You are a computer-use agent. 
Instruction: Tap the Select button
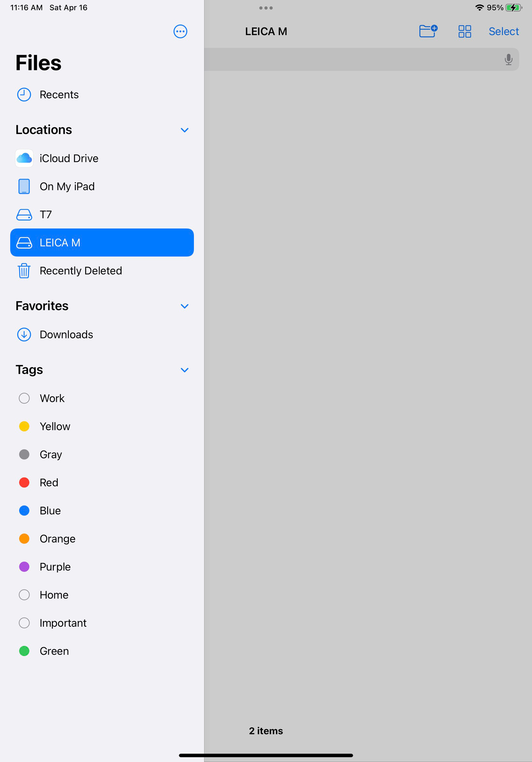tap(503, 31)
